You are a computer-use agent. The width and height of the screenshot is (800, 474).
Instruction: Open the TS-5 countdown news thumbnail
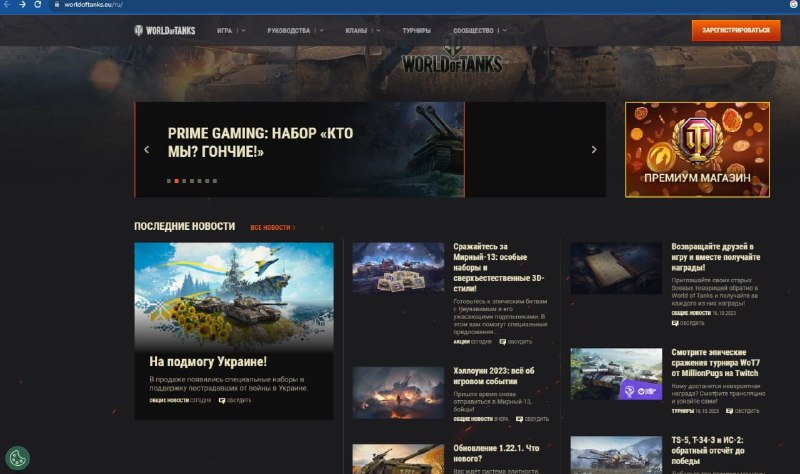pyautogui.click(x=616, y=455)
